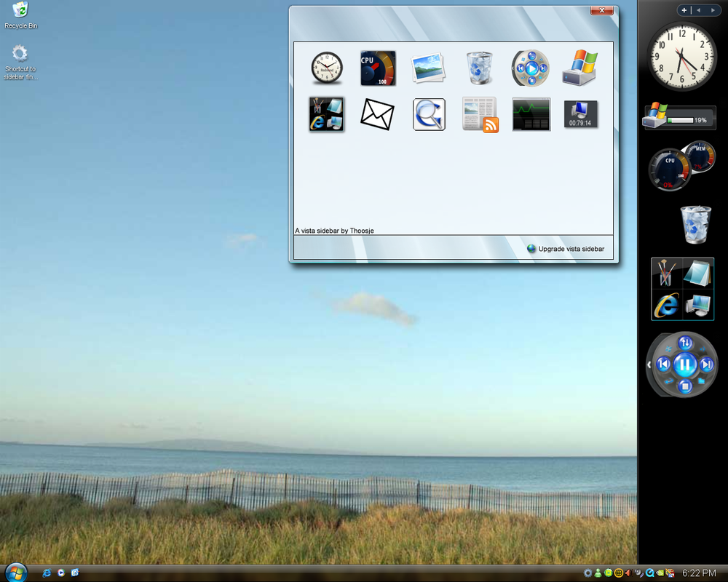Select the Windows drive gadget icon

point(579,68)
